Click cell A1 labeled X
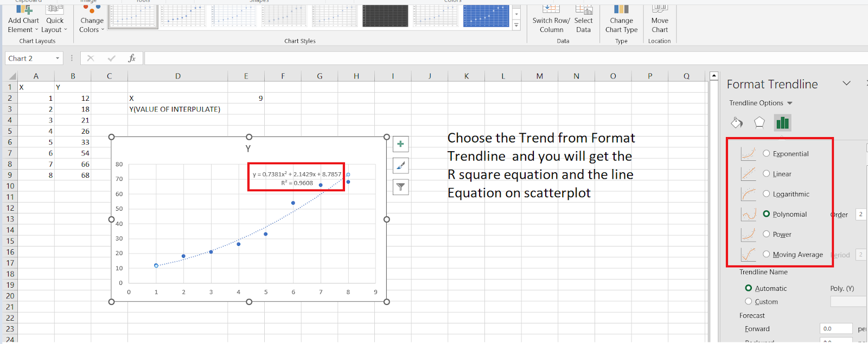868x344 pixels. coord(36,87)
